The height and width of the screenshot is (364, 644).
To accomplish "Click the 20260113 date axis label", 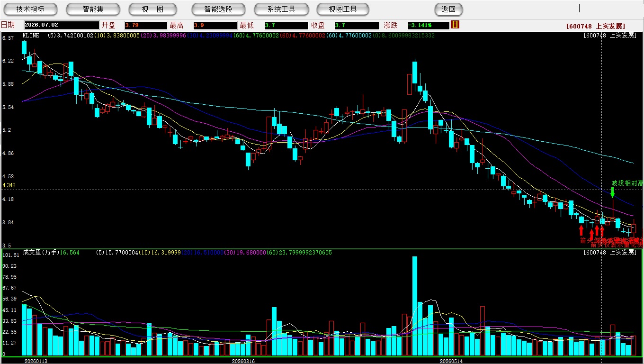I will (36, 361).
